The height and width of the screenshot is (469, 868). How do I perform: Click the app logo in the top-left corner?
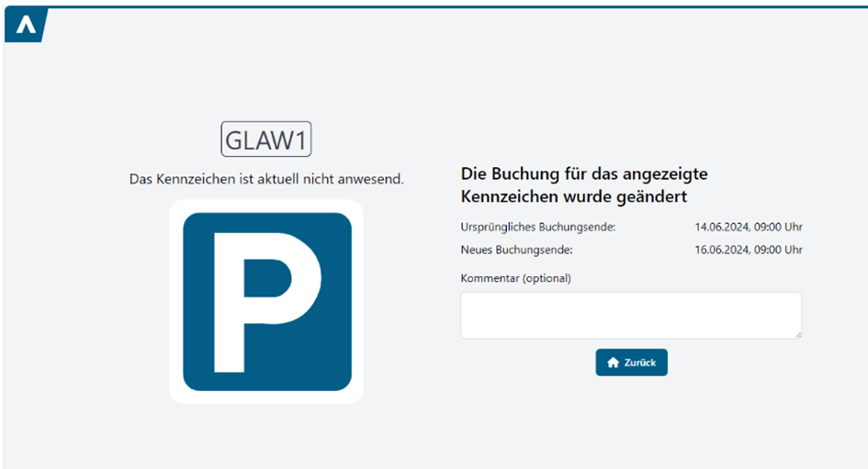click(26, 25)
